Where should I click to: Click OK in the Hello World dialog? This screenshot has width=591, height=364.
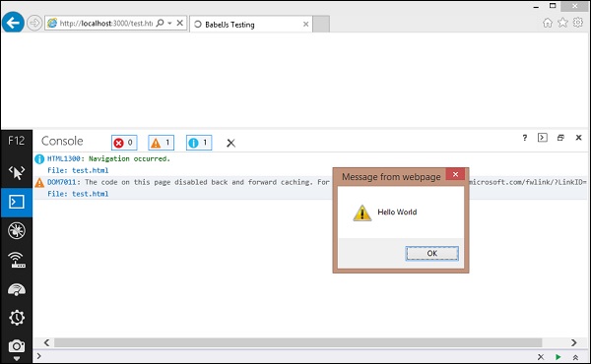(432, 254)
